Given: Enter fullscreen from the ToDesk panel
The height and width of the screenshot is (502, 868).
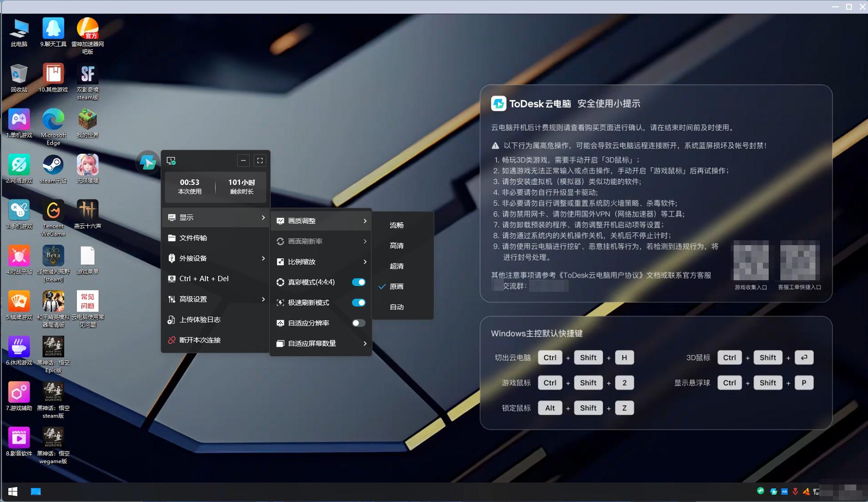Looking at the screenshot, I should tap(260, 161).
